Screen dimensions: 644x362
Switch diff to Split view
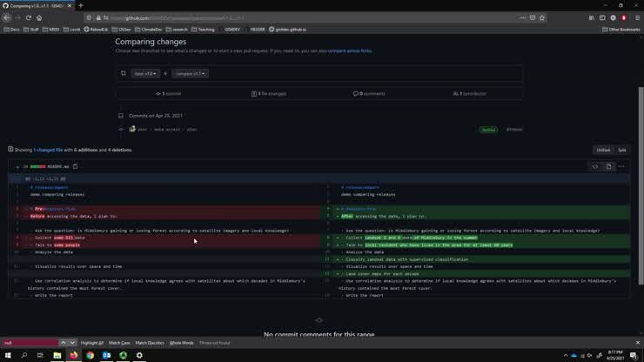[x=622, y=150]
